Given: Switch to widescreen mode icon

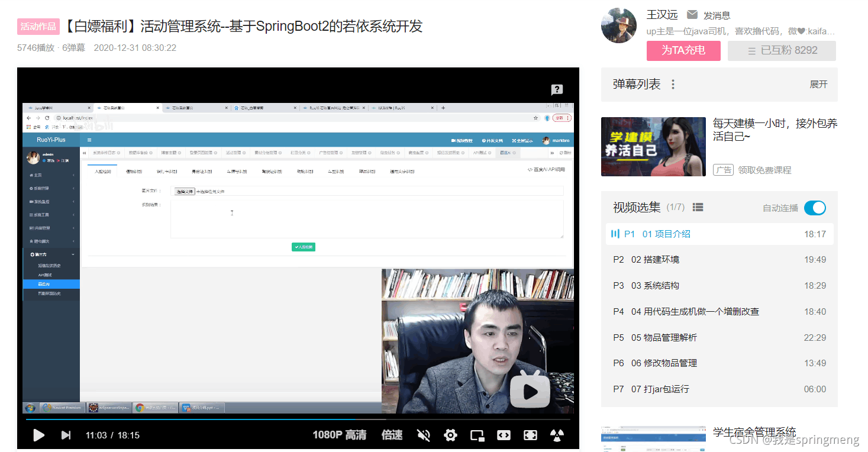Looking at the screenshot, I should [504, 435].
